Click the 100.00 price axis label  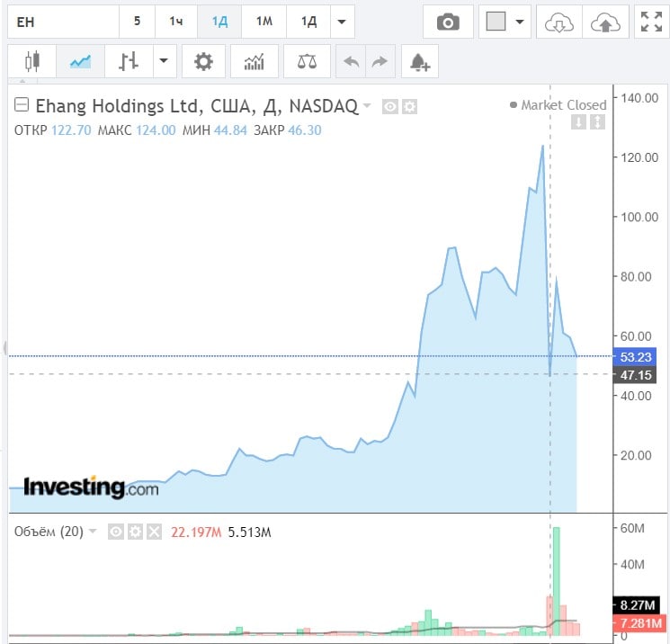[x=639, y=217]
